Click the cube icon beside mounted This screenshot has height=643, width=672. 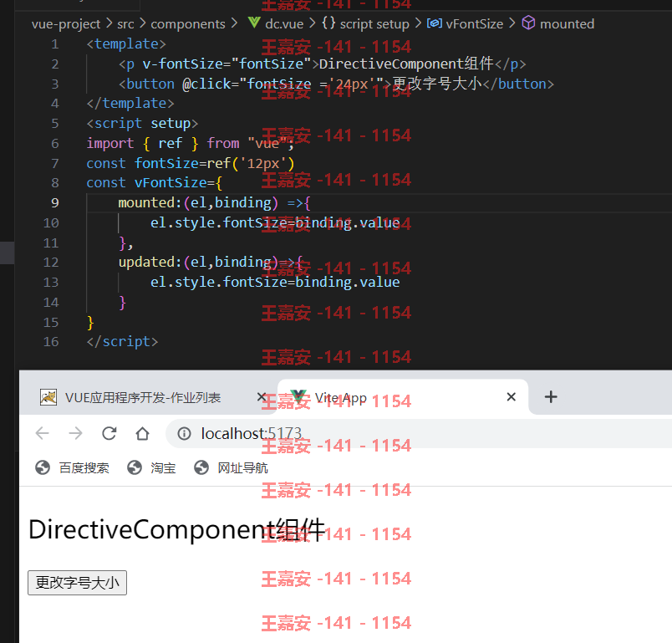[528, 23]
